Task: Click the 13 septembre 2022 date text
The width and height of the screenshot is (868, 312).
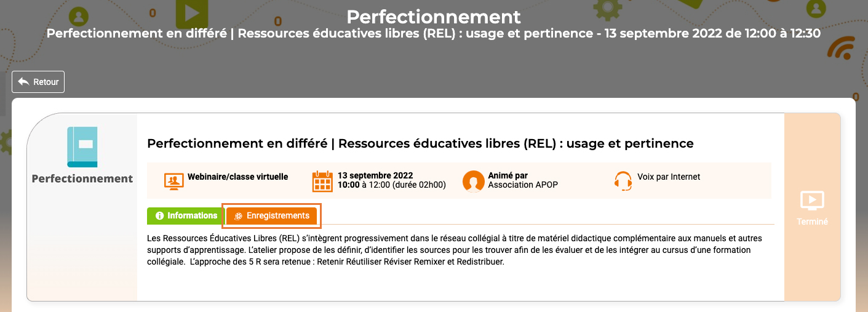Action: [x=375, y=175]
